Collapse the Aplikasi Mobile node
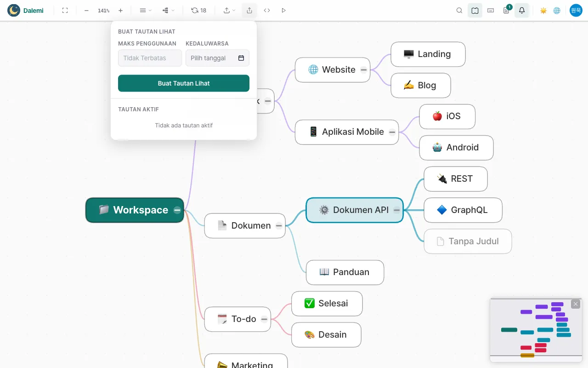This screenshot has height=368, width=588. [x=392, y=132]
